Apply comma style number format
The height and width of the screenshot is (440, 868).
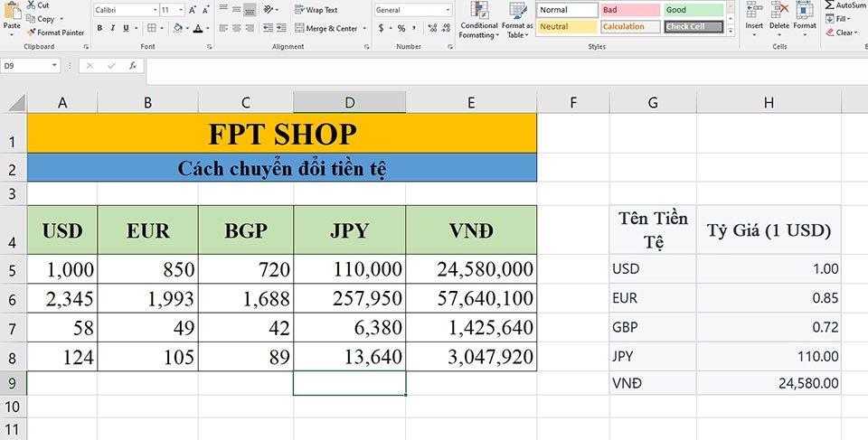coord(414,28)
